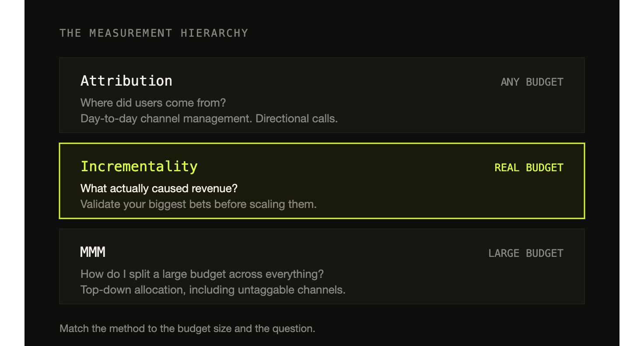Click 'Where did users come from?' text
The image size is (644, 346).
coord(153,103)
